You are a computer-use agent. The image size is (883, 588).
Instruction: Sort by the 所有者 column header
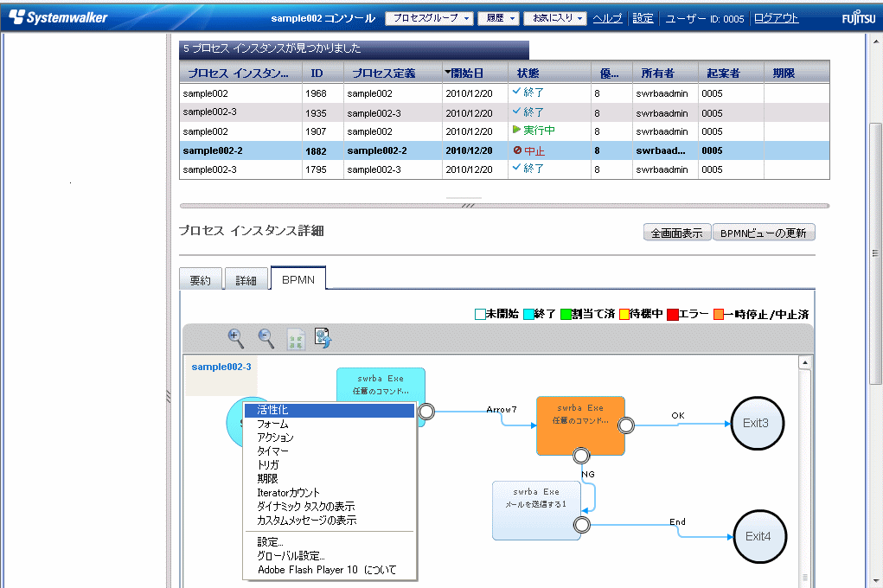click(x=665, y=73)
